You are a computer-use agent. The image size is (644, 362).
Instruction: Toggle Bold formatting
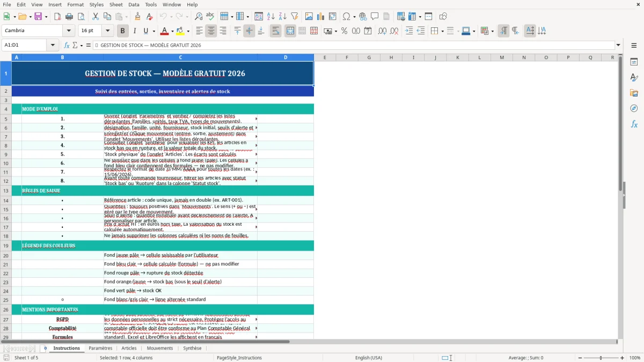click(x=122, y=31)
